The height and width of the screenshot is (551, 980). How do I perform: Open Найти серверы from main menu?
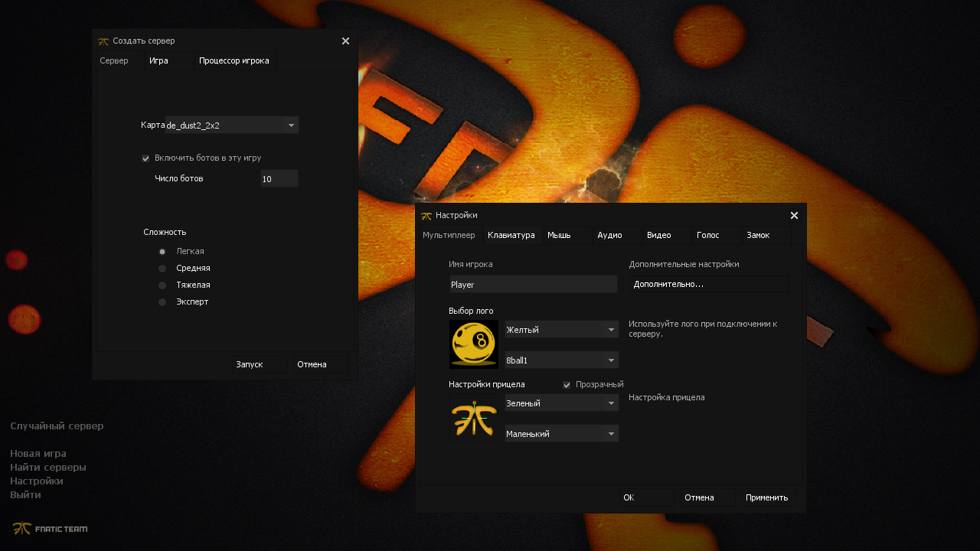tap(47, 468)
